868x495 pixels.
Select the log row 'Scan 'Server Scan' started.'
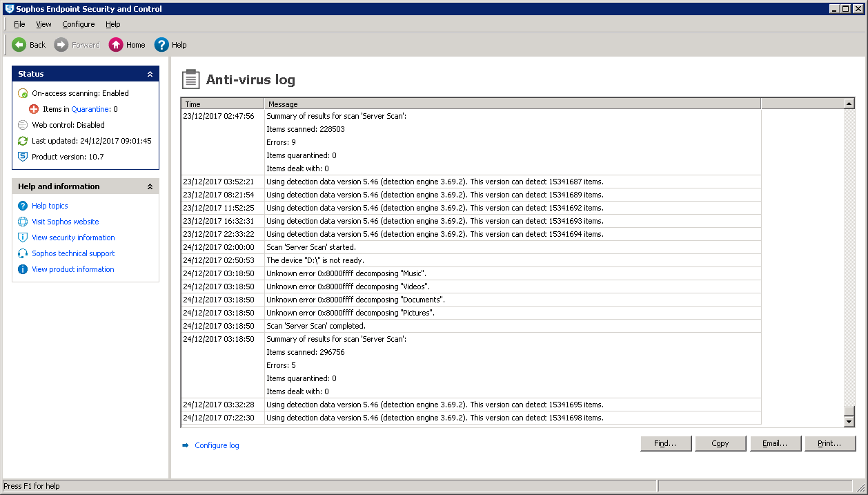[471, 247]
